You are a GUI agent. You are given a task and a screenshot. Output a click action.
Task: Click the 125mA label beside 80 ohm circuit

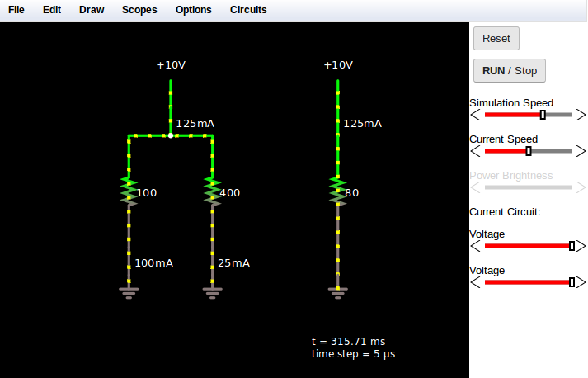coord(363,124)
